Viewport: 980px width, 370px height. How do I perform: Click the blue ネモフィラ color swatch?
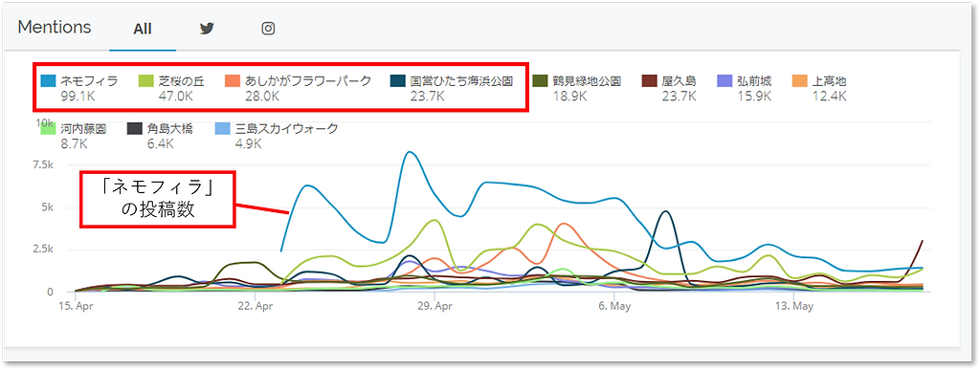(x=48, y=81)
